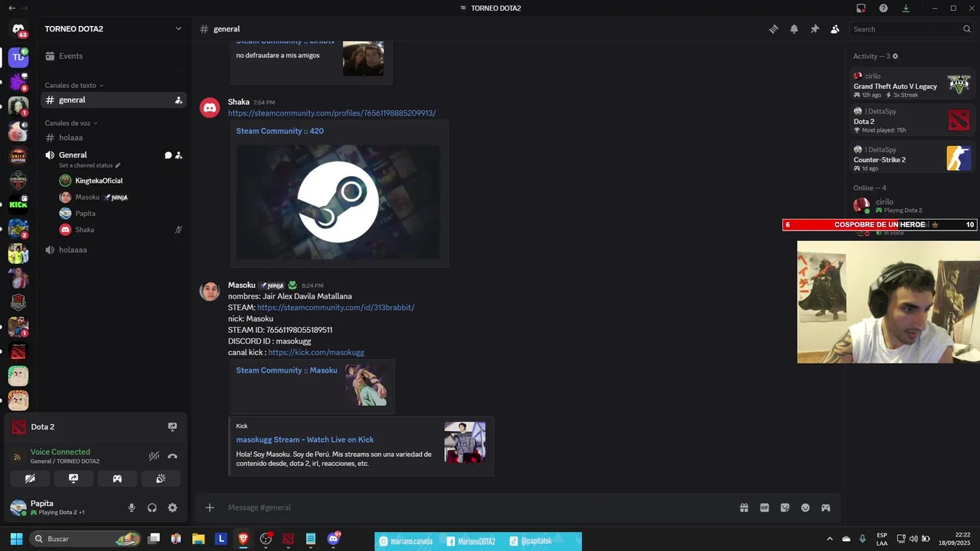The image size is (980, 551).
Task: Disconnect from voice call
Action: 172,456
